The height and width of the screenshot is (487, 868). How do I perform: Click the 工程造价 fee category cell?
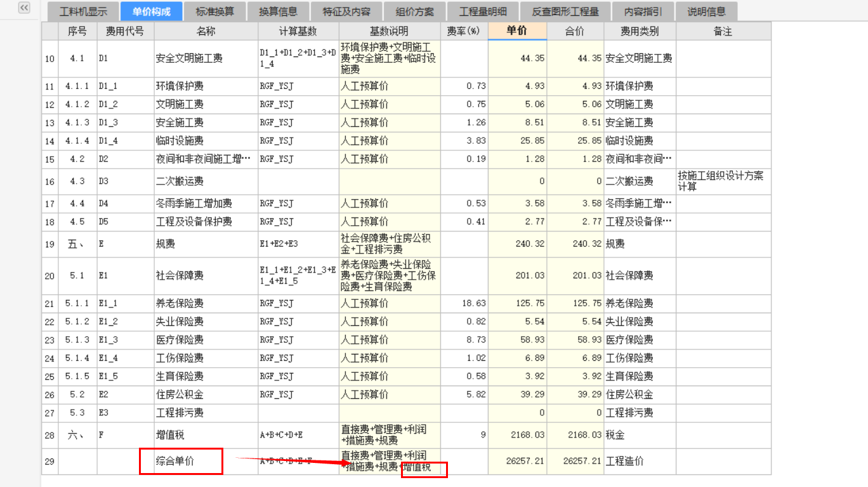pyautogui.click(x=640, y=462)
